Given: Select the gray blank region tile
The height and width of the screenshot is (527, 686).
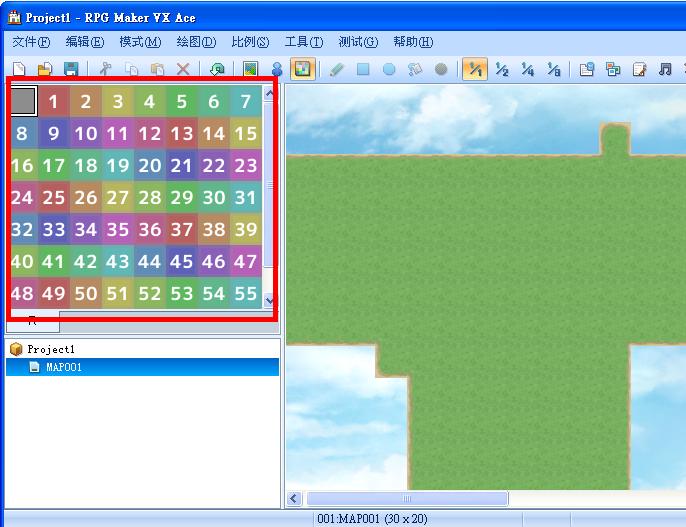Looking at the screenshot, I should (23, 101).
